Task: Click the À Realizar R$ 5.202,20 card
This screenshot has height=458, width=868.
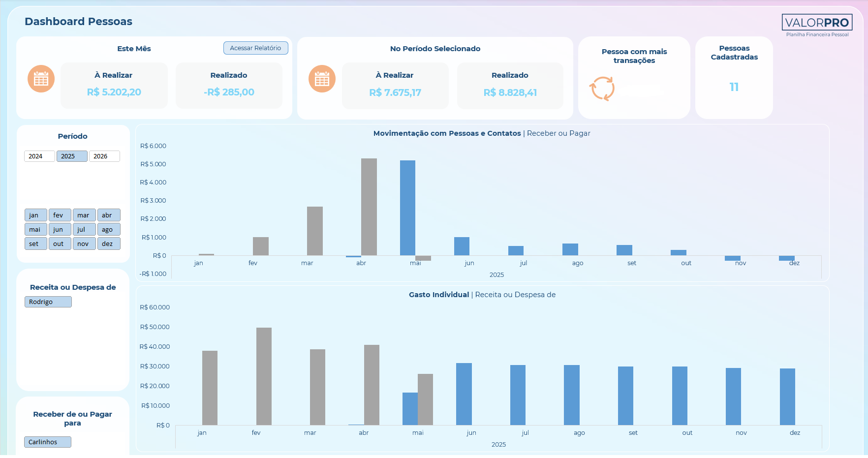Action: pos(114,85)
